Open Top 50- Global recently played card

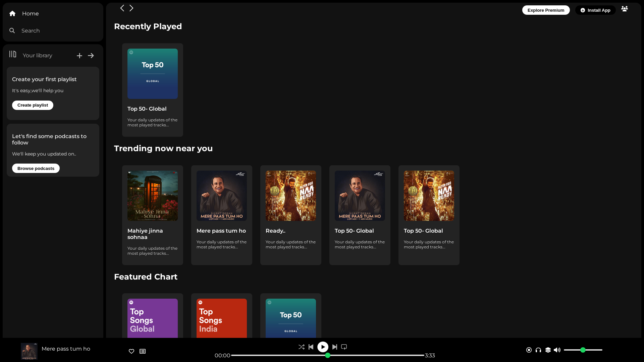pyautogui.click(x=153, y=90)
